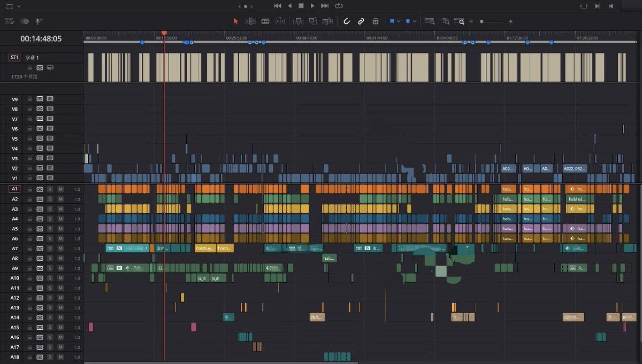This screenshot has height=364, width=642.
Task: Toggle auto track selector on A14
Action: tap(40, 317)
